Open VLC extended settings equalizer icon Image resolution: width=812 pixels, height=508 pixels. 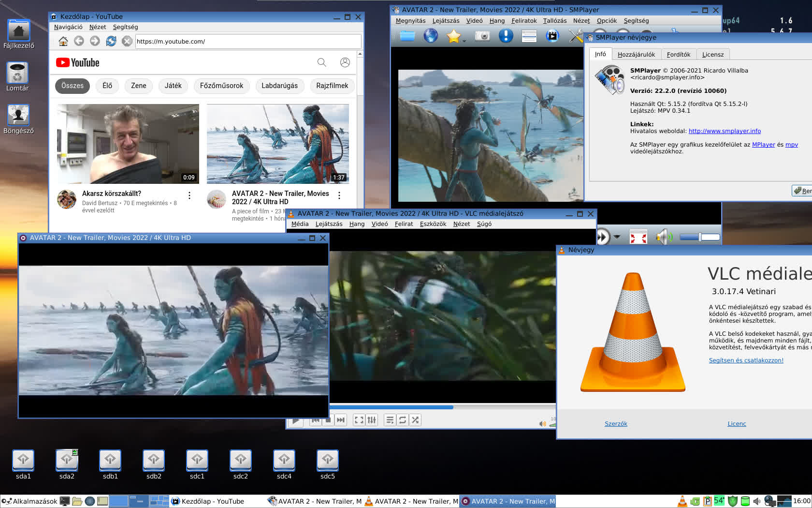tap(371, 420)
